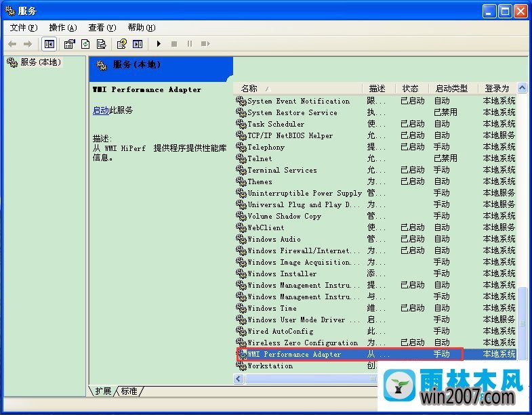Open the 帮助(H) menu
The image size is (532, 415).
pyautogui.click(x=142, y=28)
